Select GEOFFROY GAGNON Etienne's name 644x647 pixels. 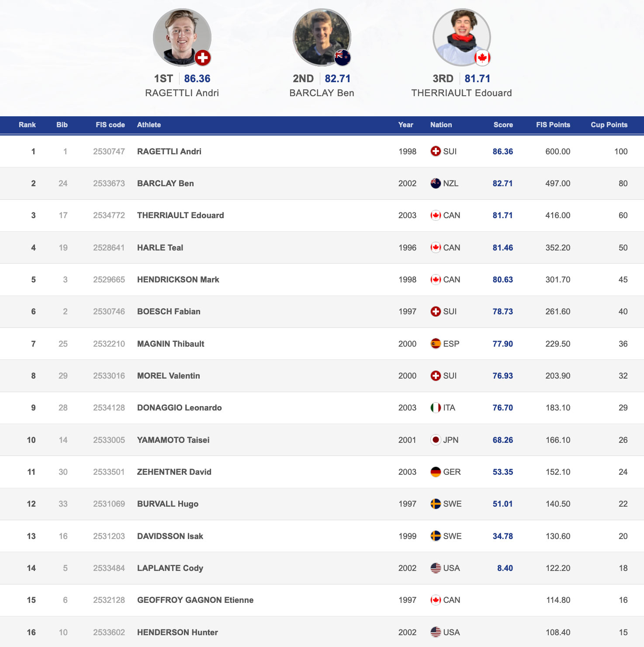pyautogui.click(x=195, y=600)
